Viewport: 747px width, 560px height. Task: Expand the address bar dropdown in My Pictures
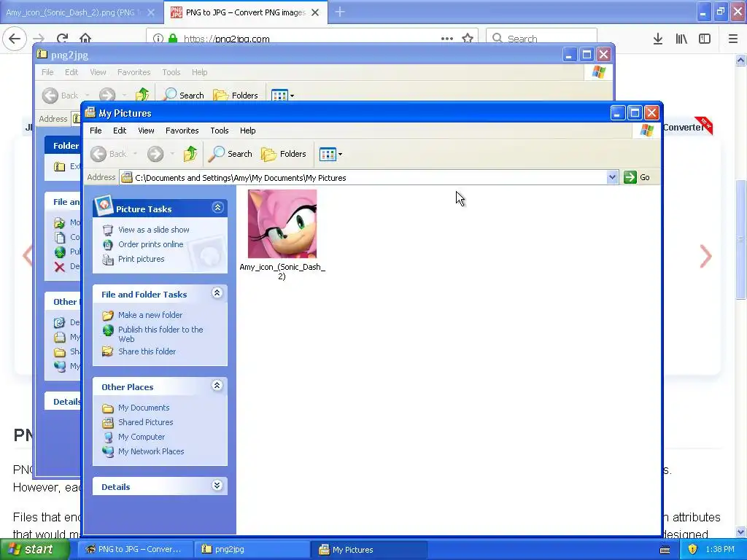coord(612,178)
